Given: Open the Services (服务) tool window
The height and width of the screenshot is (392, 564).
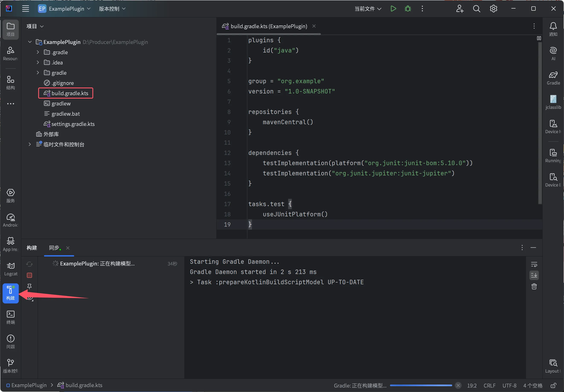Looking at the screenshot, I should click(x=10, y=196).
